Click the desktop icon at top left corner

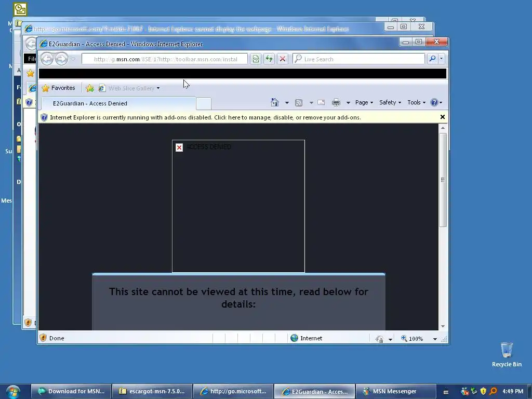pos(20,9)
